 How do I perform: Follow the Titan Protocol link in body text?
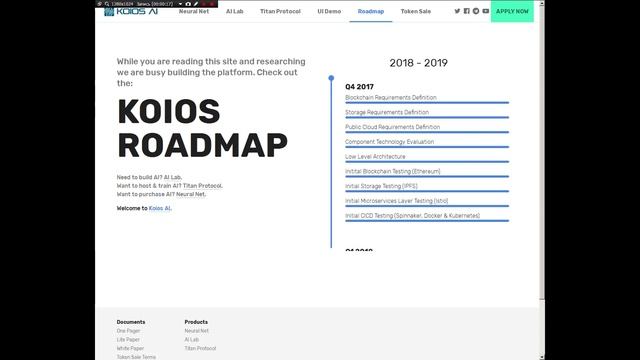[x=202, y=186]
